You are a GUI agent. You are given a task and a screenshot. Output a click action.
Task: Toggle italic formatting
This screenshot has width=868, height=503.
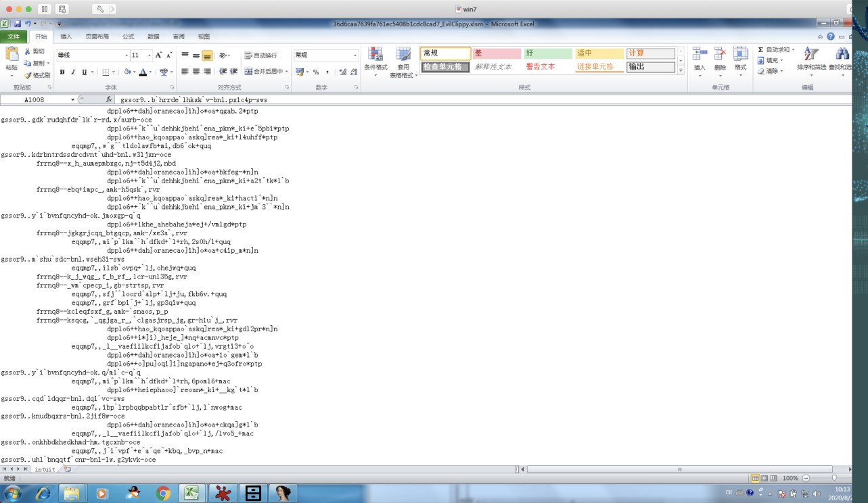click(x=73, y=72)
